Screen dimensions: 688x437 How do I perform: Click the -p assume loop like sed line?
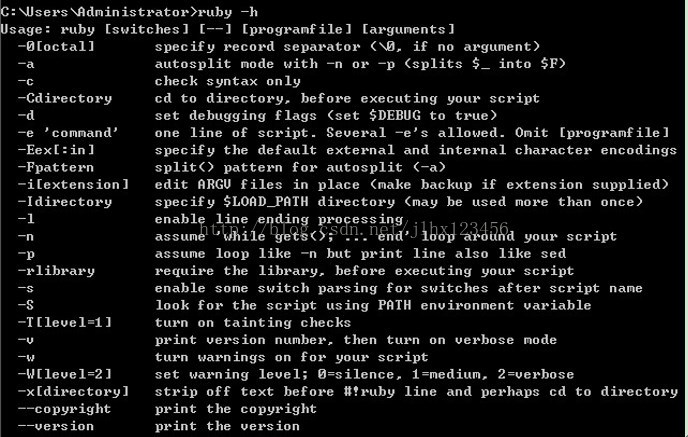click(x=292, y=254)
